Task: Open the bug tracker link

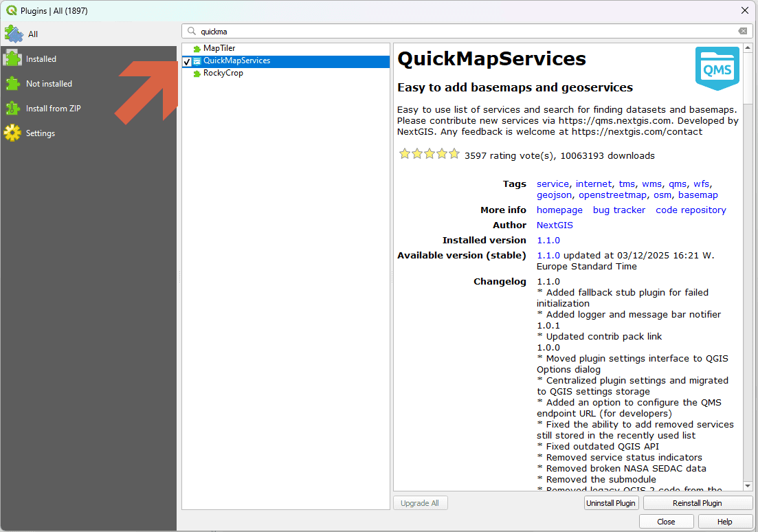Action: [619, 210]
